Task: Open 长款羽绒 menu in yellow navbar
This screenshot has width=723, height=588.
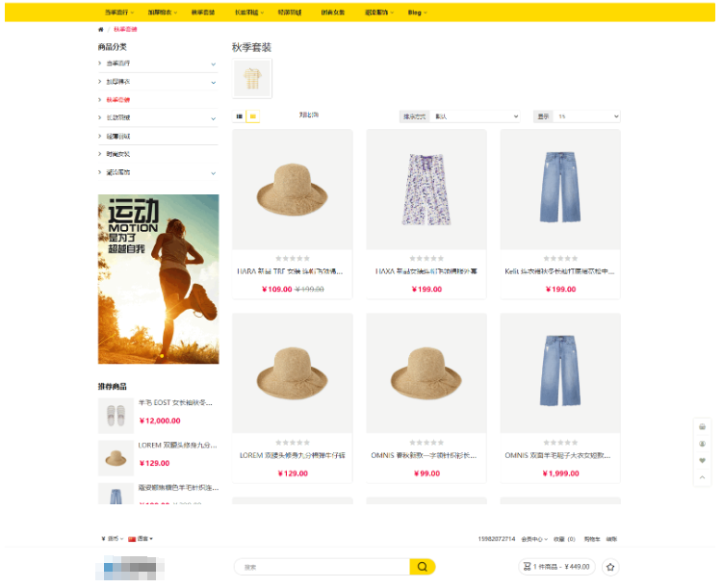Action: coord(249,13)
